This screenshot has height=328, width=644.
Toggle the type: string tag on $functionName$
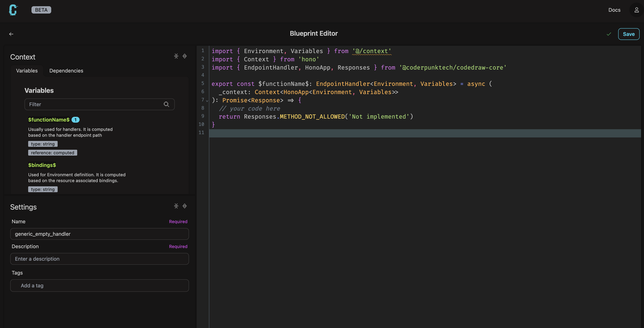[x=43, y=144]
